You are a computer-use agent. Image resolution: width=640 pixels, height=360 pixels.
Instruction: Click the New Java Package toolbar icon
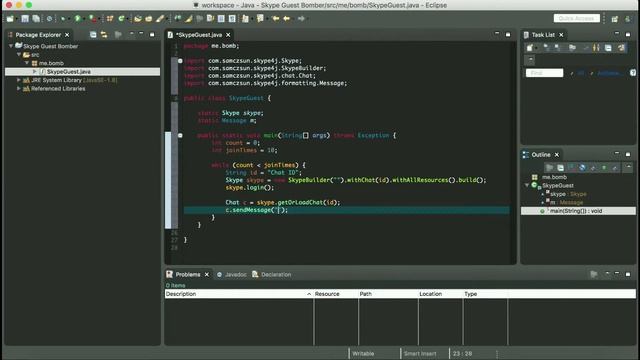click(x=110, y=19)
